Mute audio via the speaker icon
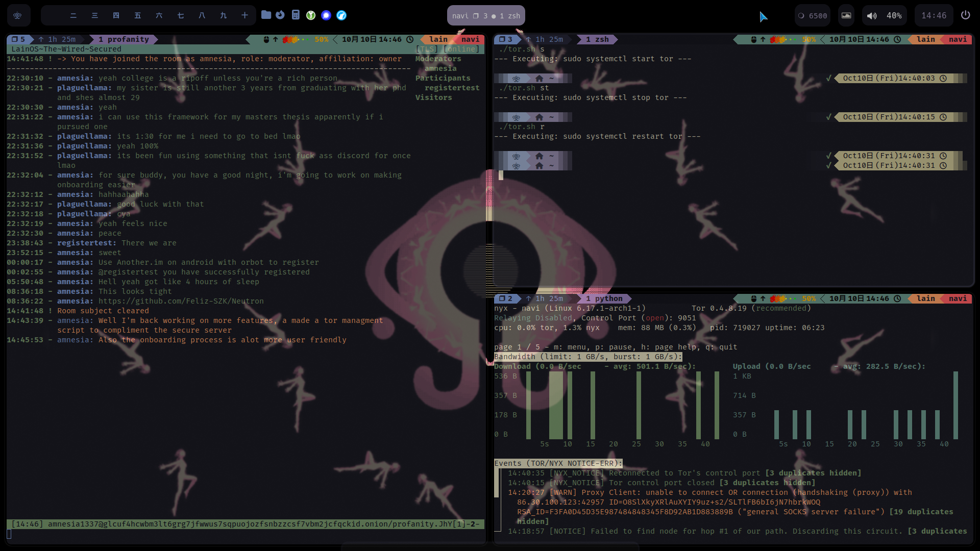The image size is (980, 551). pyautogui.click(x=872, y=16)
